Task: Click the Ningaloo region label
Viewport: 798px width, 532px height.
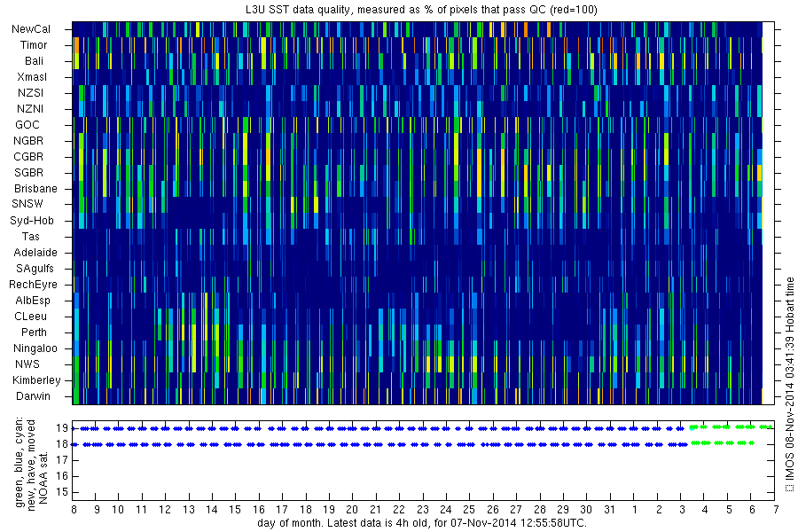Action: (35, 348)
